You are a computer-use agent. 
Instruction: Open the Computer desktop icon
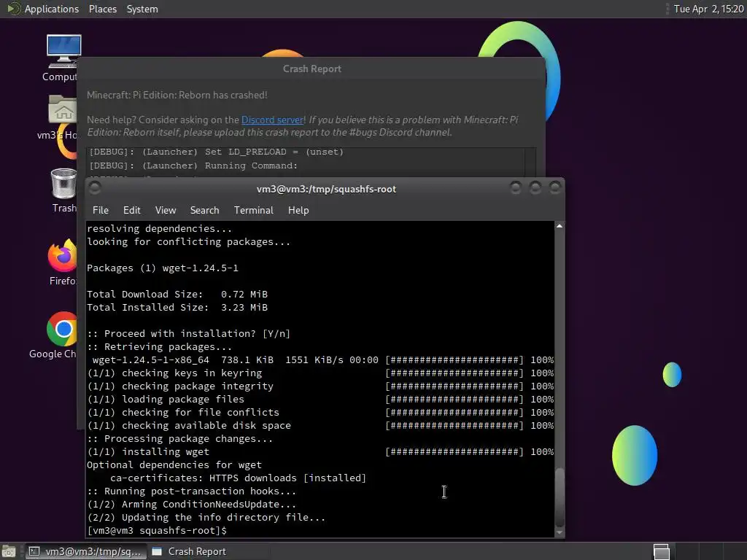(x=63, y=58)
